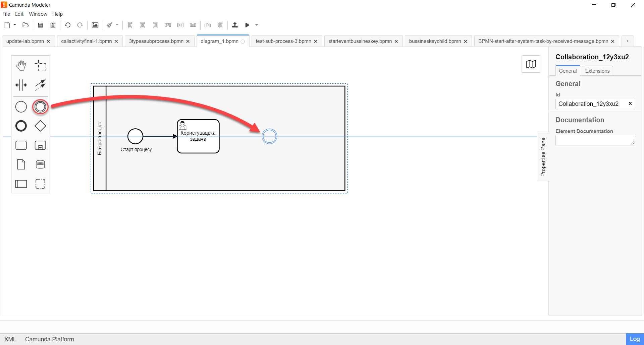Viewport: 644px width, 345px height.
Task: Click Save As toolbar icon
Action: coord(53,25)
